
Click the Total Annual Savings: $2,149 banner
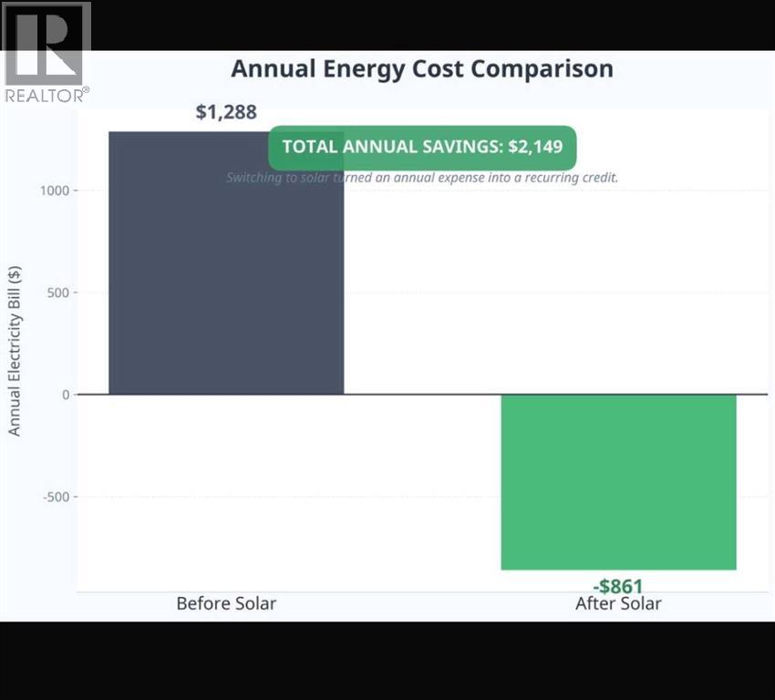[x=422, y=147]
